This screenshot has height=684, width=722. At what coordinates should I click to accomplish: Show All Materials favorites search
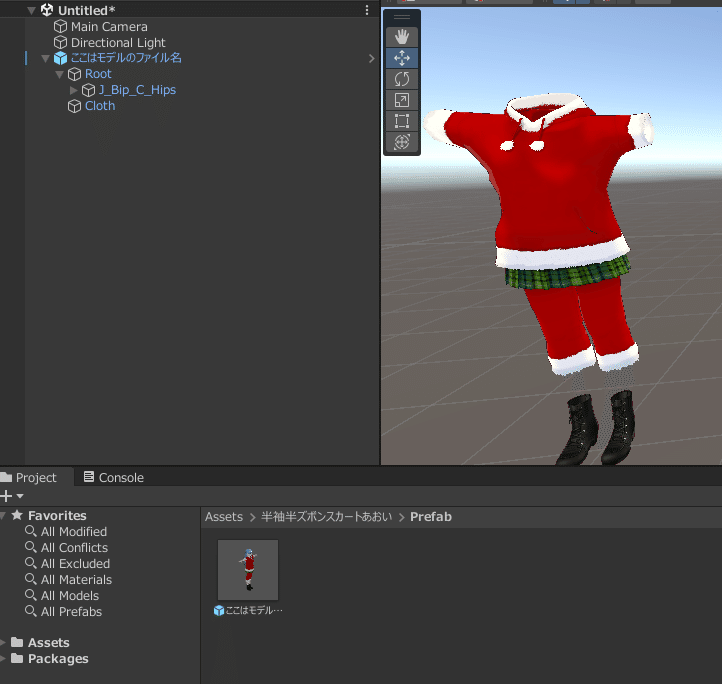pyautogui.click(x=76, y=579)
